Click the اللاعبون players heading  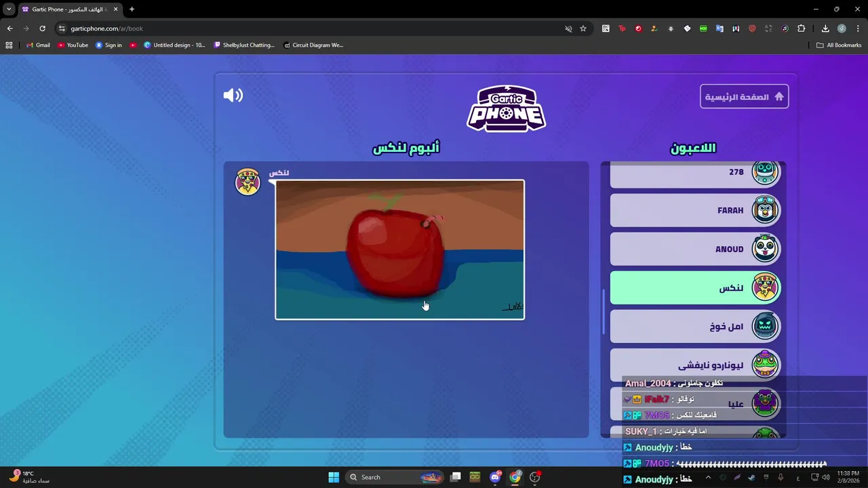pos(693,148)
